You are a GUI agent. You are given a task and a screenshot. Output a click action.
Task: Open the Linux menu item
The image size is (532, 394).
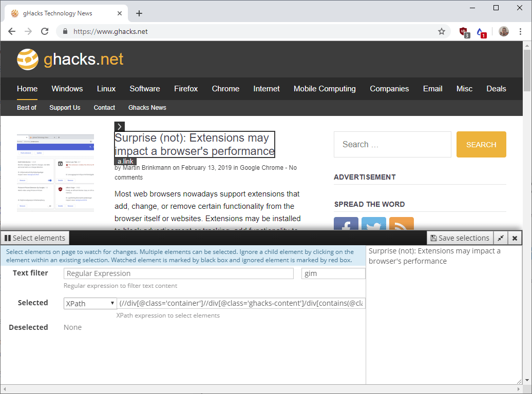pyautogui.click(x=106, y=89)
